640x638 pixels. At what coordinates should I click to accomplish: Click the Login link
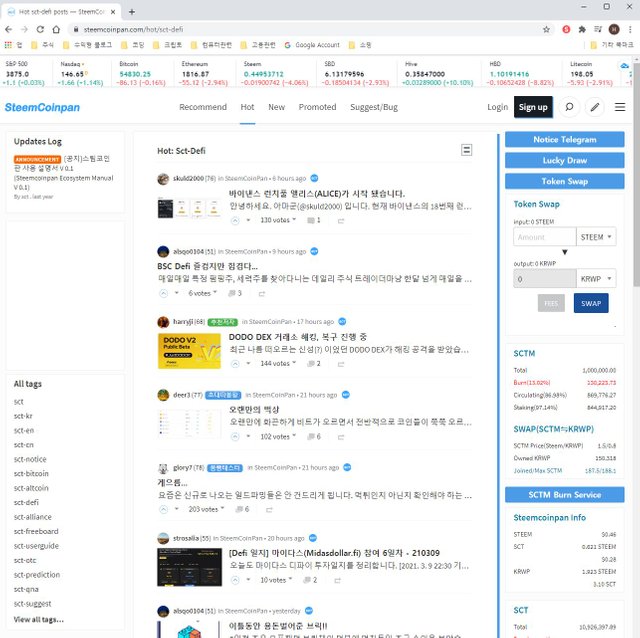pos(497,107)
